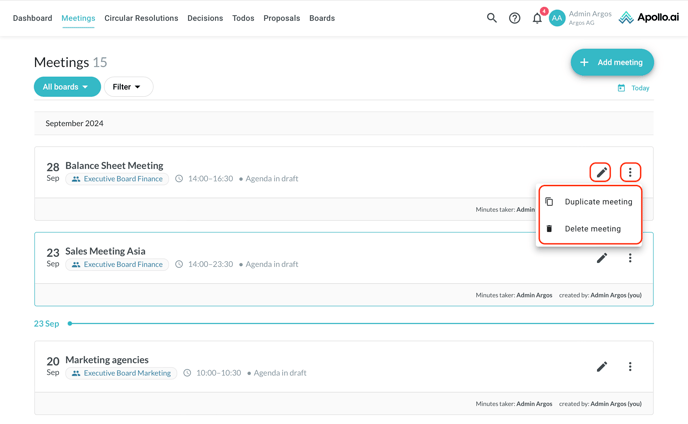Open the Filter dropdown
The width and height of the screenshot is (688, 424).
point(128,87)
